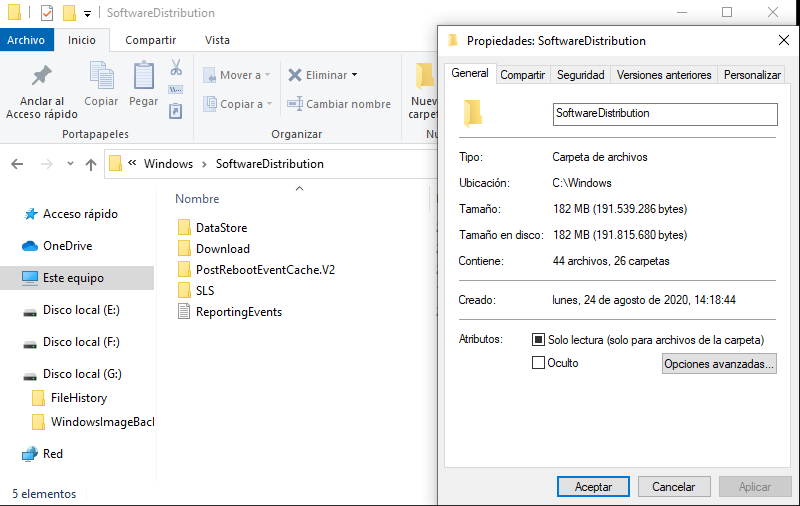800x506 pixels.
Task: Click the chevron after Windows in path
Action: [204, 164]
